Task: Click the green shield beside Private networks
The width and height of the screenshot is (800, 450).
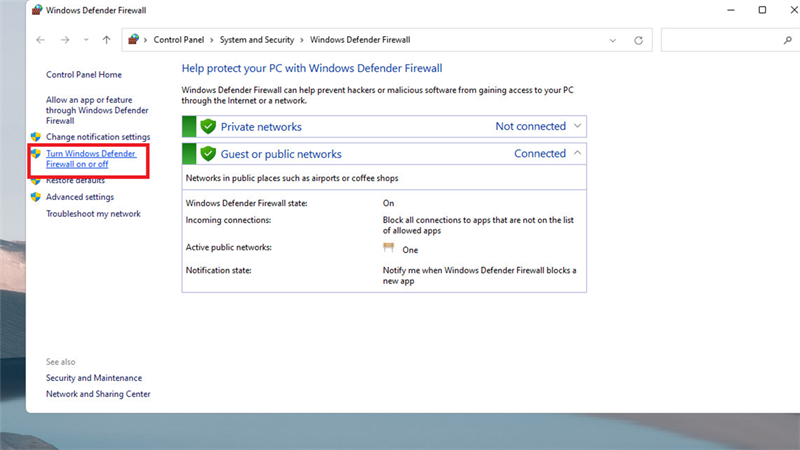Action: 208,126
